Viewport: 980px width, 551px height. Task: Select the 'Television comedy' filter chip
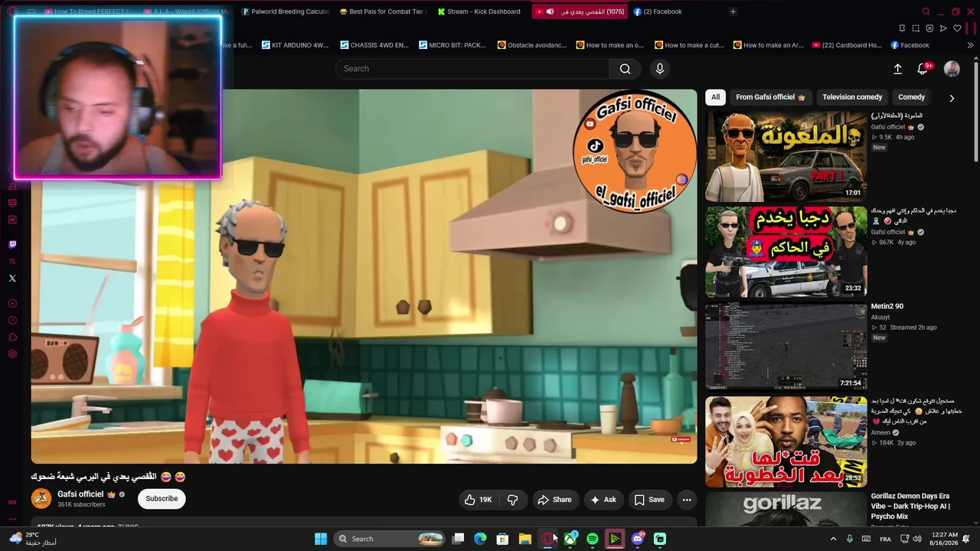852,97
